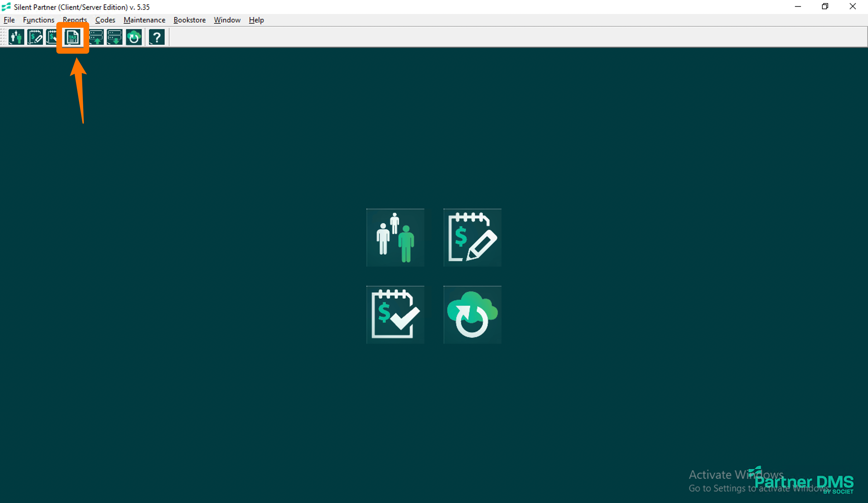Viewport: 868px width, 503px height.
Task: Open the File menu
Action: [x=9, y=20]
